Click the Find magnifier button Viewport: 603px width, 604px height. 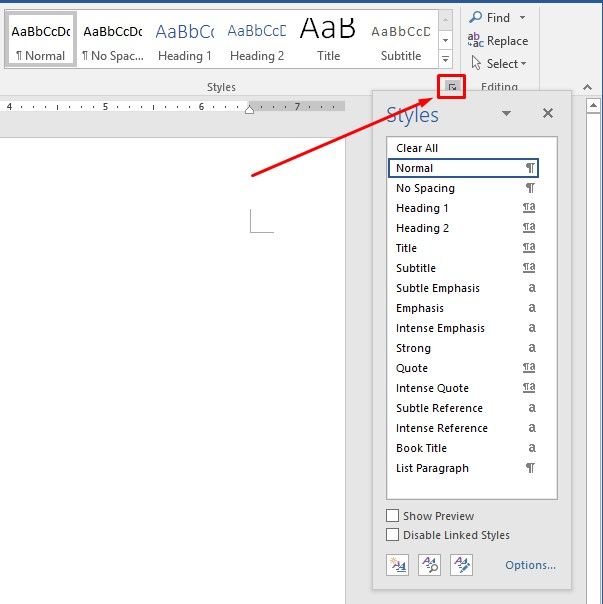click(x=489, y=18)
